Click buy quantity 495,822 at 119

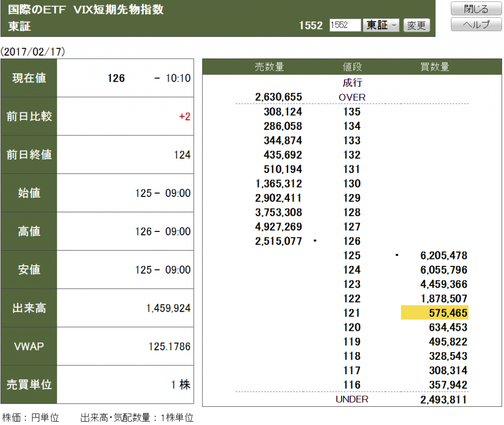pos(448,342)
